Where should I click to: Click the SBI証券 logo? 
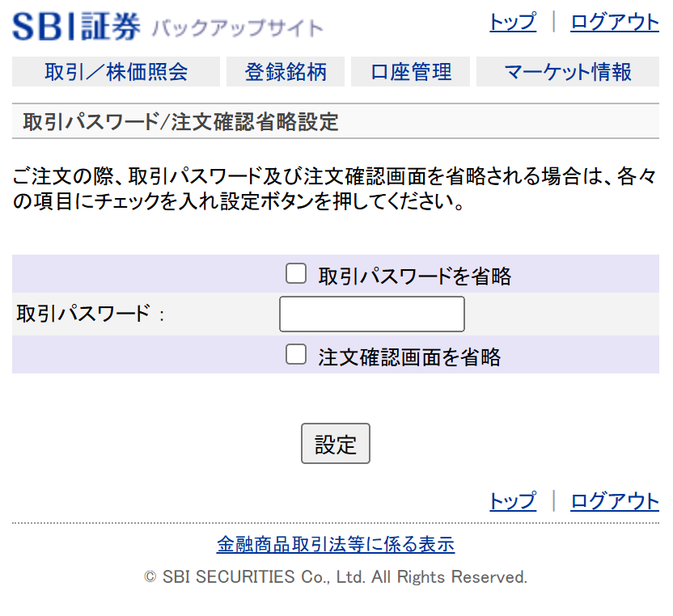[x=77, y=26]
